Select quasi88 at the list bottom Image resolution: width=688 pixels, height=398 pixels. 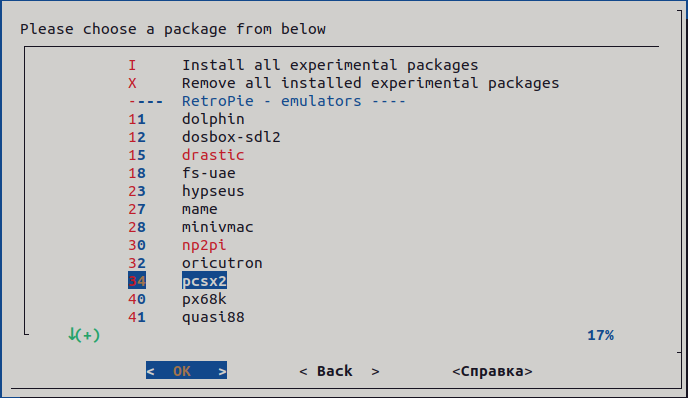tap(213, 317)
